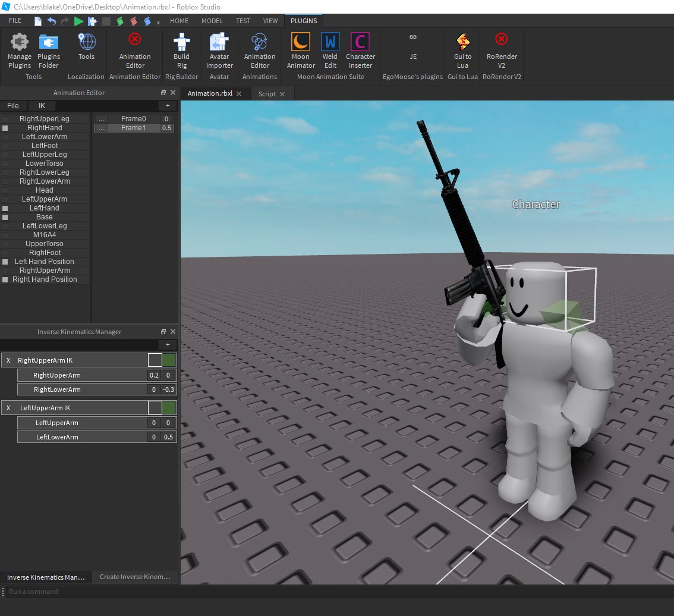The height and width of the screenshot is (616, 674).
Task: Click the Play Here character icon
Action: pyautogui.click(x=92, y=21)
